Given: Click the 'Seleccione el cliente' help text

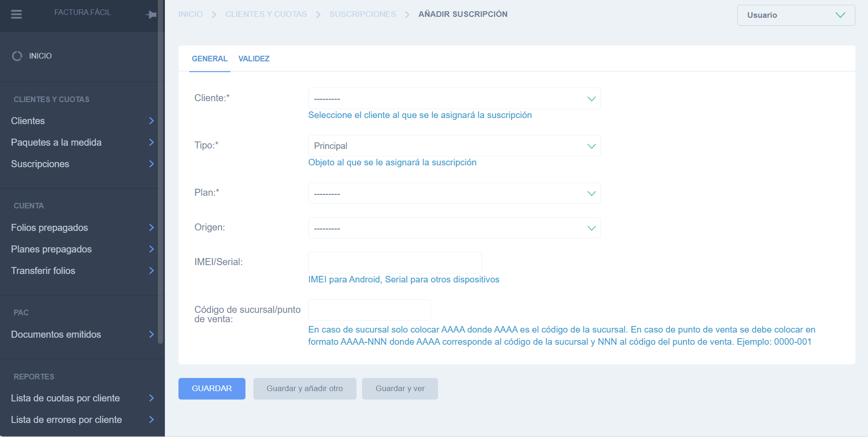Looking at the screenshot, I should pos(420,115).
